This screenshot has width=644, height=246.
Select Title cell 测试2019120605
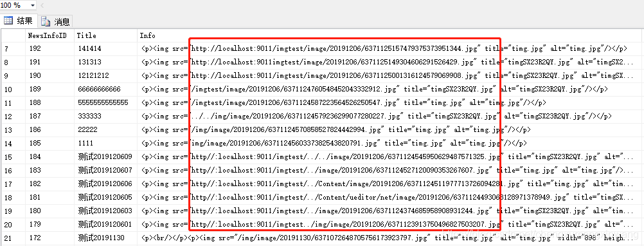tap(105, 198)
